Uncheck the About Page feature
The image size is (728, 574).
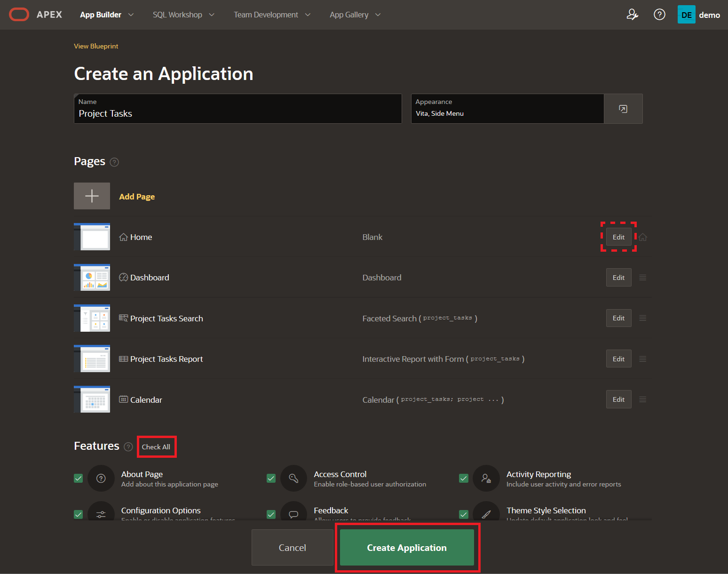point(79,478)
